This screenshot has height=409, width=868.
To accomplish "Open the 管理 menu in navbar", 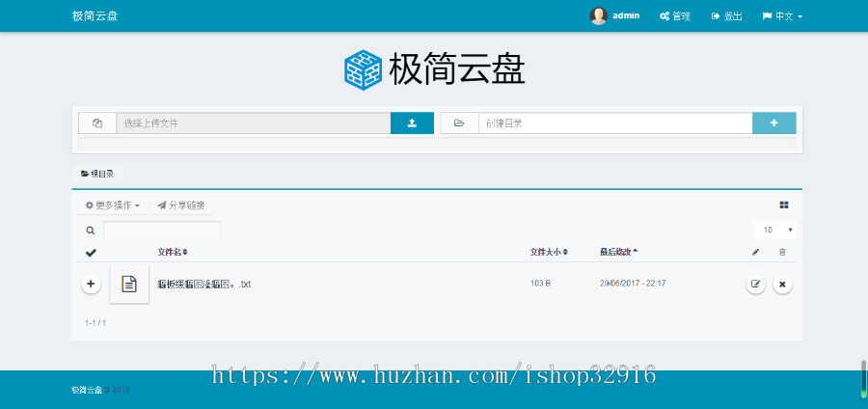I will [675, 16].
